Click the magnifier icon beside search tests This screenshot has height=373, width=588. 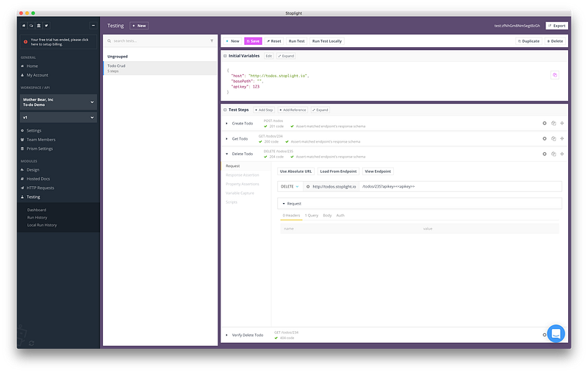(109, 41)
